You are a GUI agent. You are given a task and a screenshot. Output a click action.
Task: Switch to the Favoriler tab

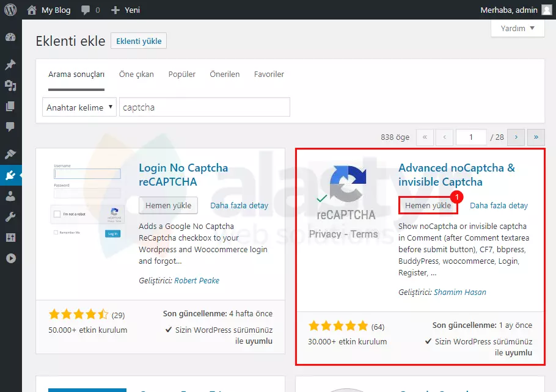(269, 74)
